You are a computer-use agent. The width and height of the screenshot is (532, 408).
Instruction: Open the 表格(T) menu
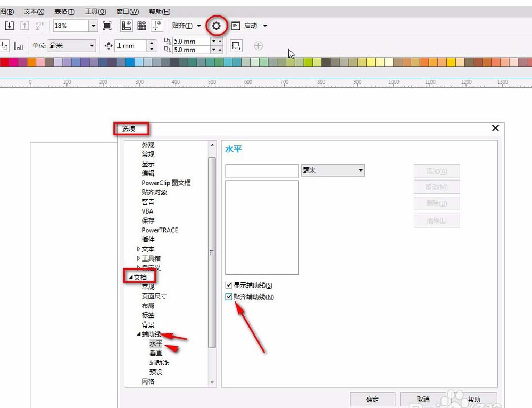pos(64,12)
